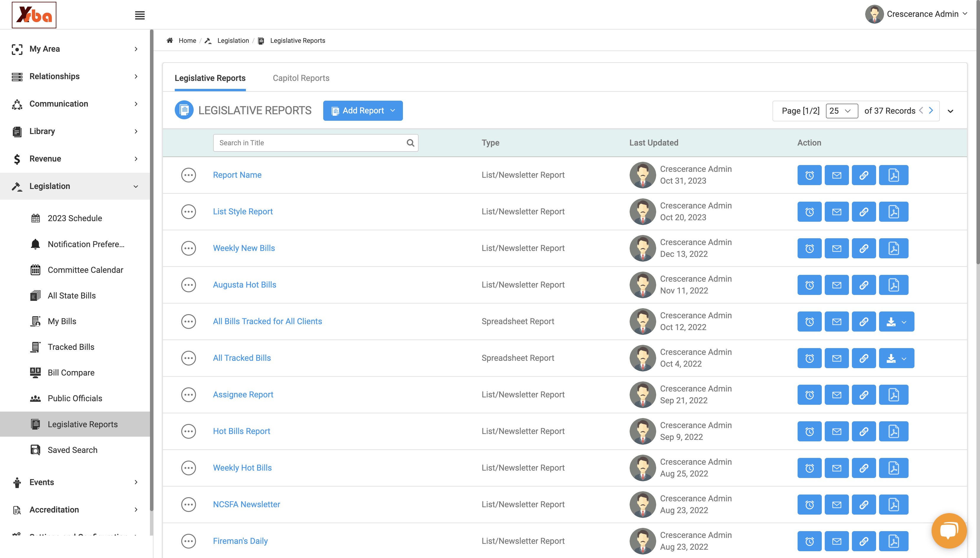Open more options for Assignee Report row
The width and height of the screenshot is (980, 558).
(189, 395)
